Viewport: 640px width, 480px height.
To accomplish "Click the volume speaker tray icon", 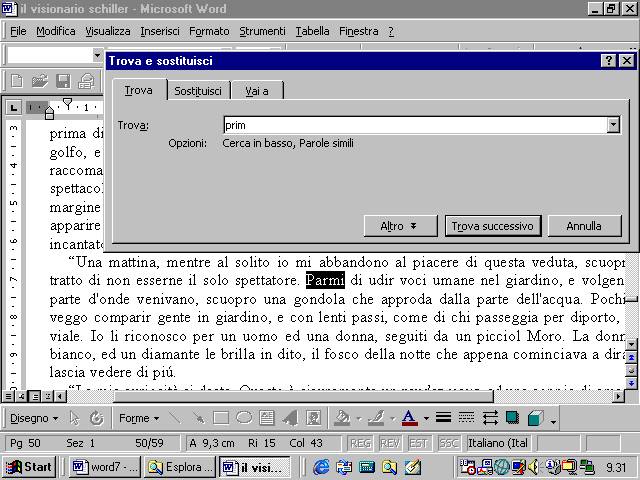I will [533, 467].
